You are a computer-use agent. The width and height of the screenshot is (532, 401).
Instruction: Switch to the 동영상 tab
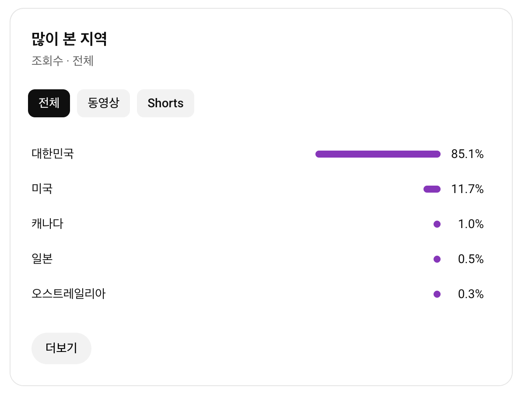coord(103,103)
